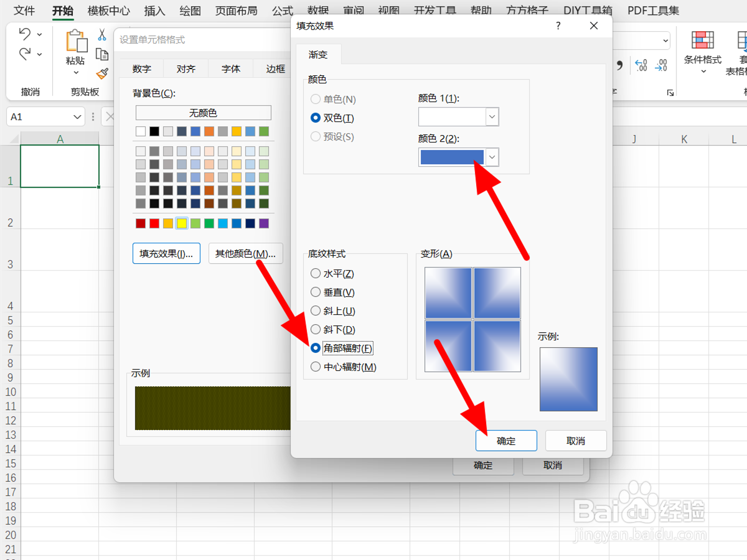The image size is (747, 560).
Task: Close the 填充效果 dialog window
Action: tap(594, 26)
